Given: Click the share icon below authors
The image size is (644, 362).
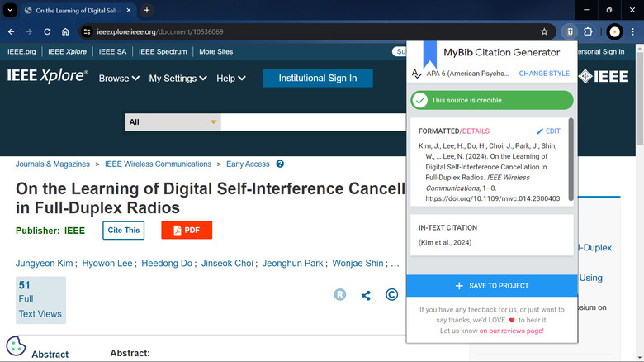Looking at the screenshot, I should pyautogui.click(x=366, y=295).
